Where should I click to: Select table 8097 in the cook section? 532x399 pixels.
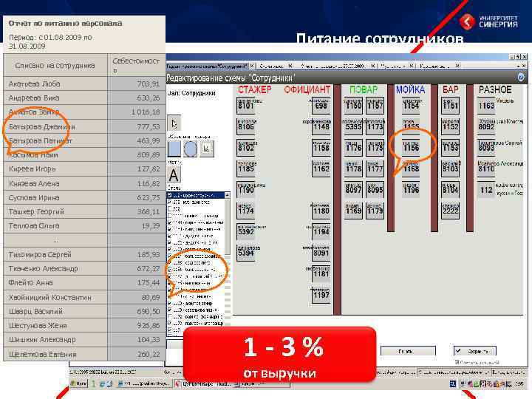tap(353, 190)
